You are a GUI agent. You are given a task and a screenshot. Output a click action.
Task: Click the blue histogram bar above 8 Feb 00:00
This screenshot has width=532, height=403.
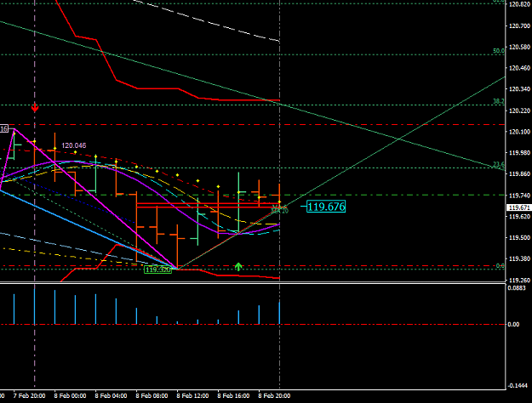coord(55,307)
